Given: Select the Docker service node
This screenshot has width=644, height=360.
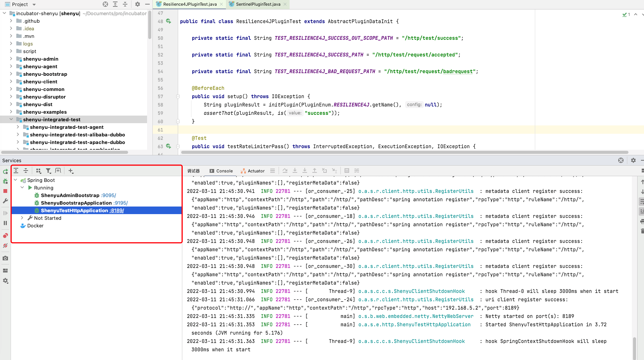Looking at the screenshot, I should 35,225.
